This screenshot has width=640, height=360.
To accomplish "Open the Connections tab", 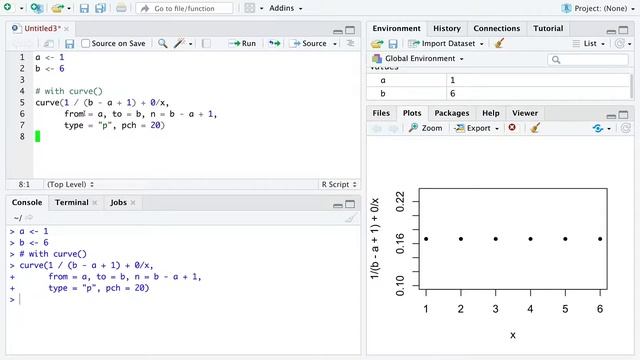I will tap(497, 29).
